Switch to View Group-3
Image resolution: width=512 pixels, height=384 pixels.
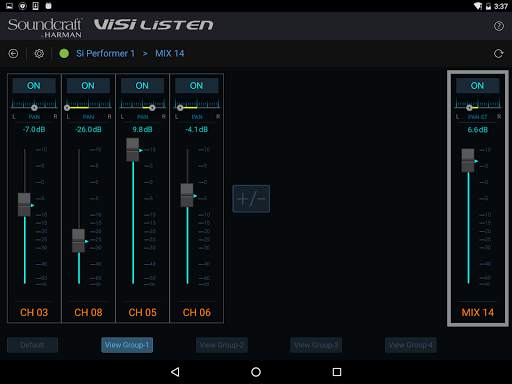tap(316, 345)
